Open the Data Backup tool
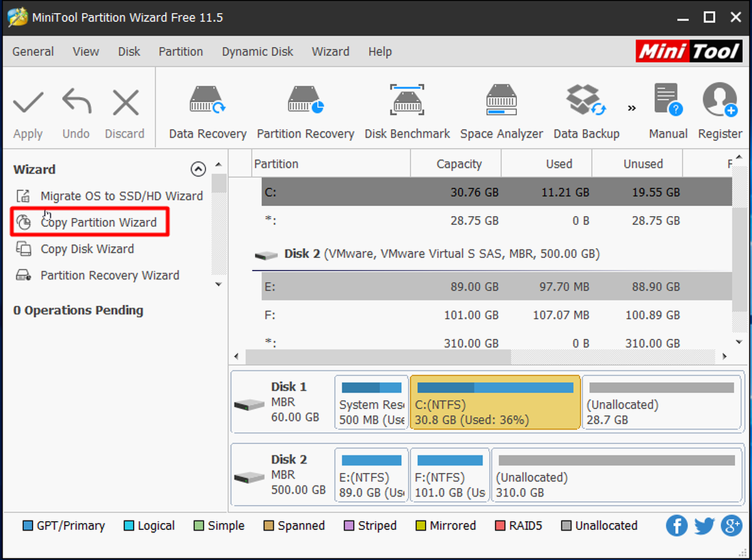Image resolution: width=752 pixels, height=560 pixels. pyautogui.click(x=586, y=99)
